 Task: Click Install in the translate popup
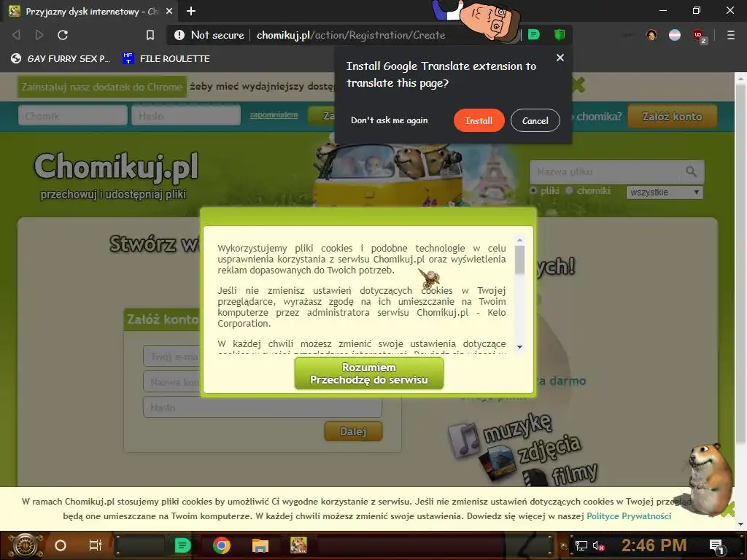point(479,120)
